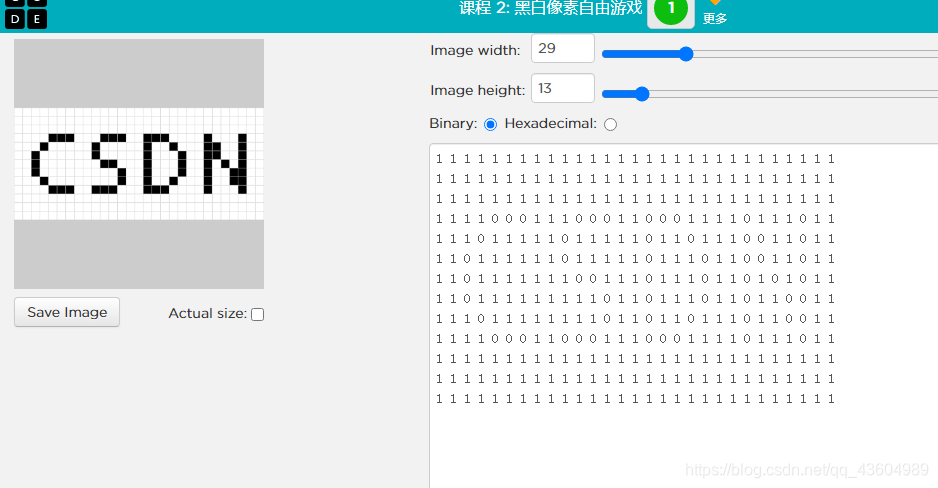
Task: Click the CSDN pixel image preview
Action: click(x=139, y=164)
